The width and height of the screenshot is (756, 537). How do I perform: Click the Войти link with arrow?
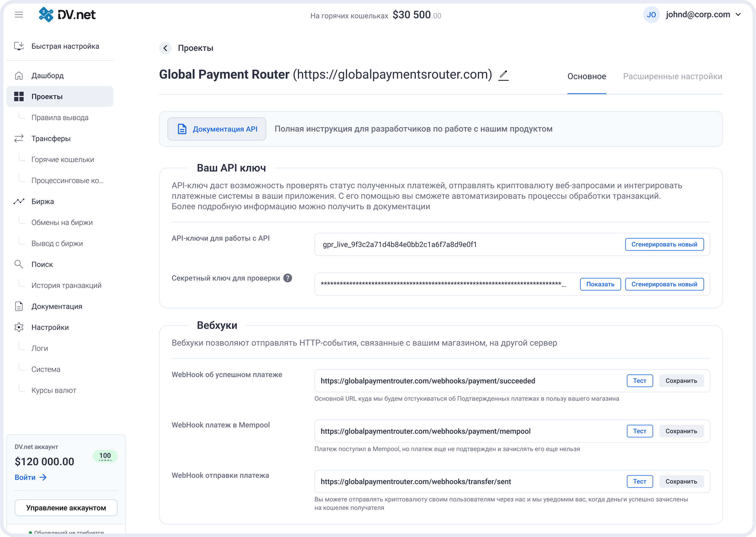click(x=31, y=478)
